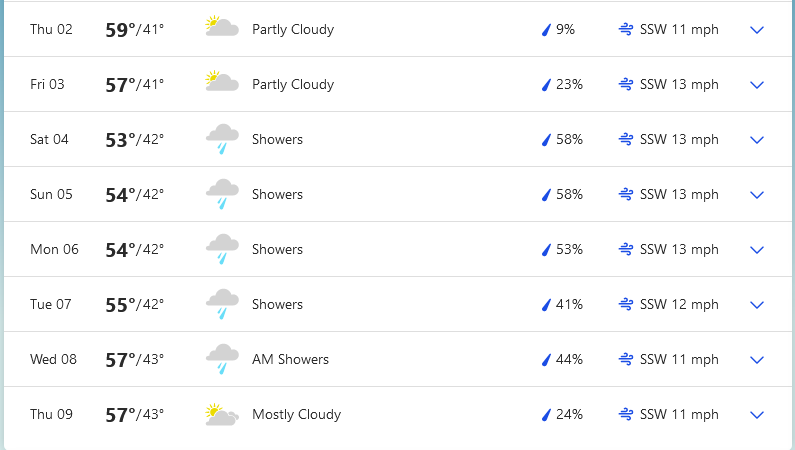Click the 55°/42° temperature for Tue 07

pyautogui.click(x=134, y=305)
